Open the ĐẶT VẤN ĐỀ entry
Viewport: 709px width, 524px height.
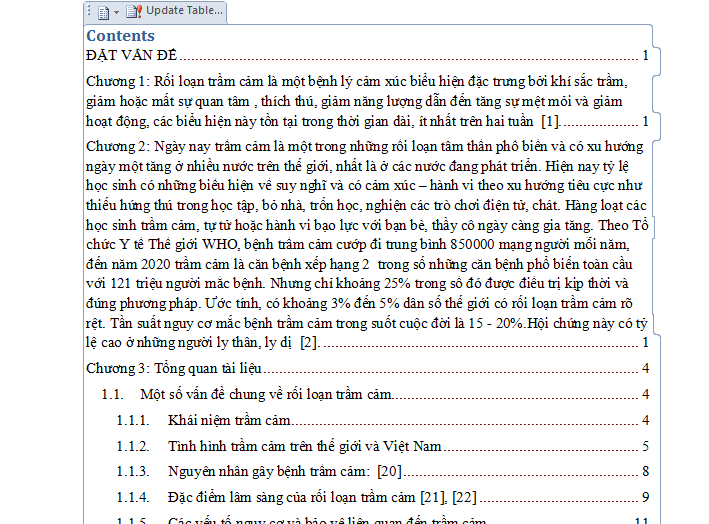[132, 55]
